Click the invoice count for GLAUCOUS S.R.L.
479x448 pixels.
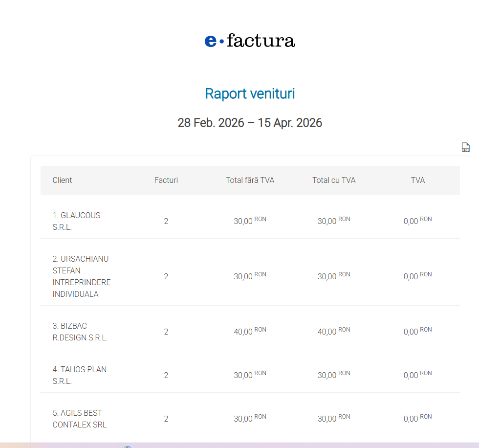(166, 221)
